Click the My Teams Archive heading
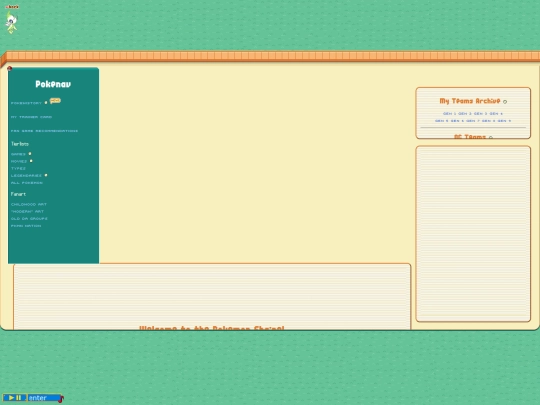Image resolution: width=540 pixels, height=405 pixels. click(x=470, y=101)
